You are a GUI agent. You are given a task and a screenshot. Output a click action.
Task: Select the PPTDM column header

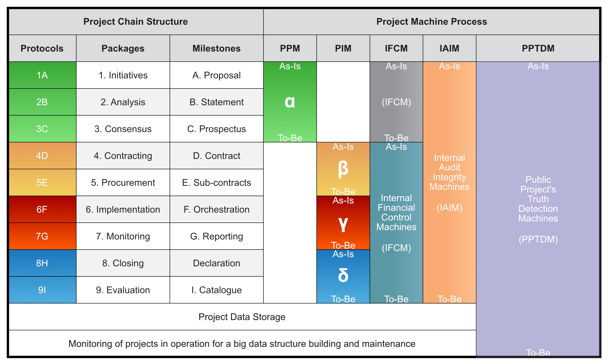(538, 48)
